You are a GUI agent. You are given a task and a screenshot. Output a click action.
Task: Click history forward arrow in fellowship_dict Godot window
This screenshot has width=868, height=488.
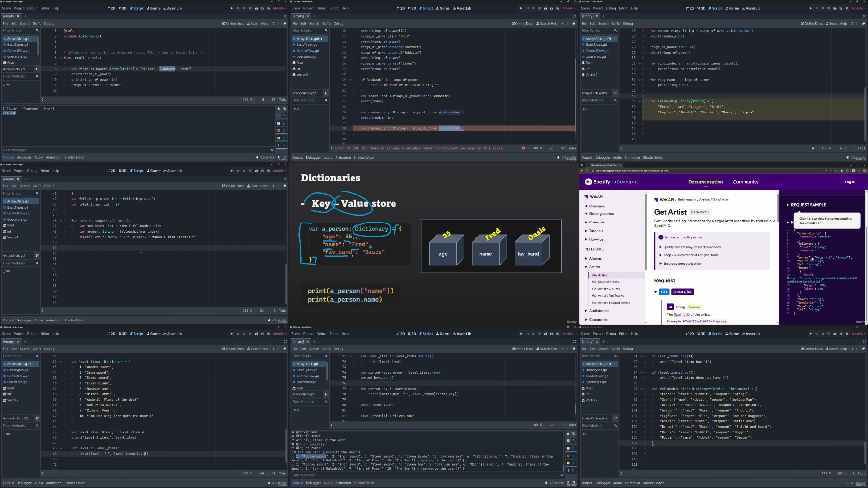(x=857, y=349)
